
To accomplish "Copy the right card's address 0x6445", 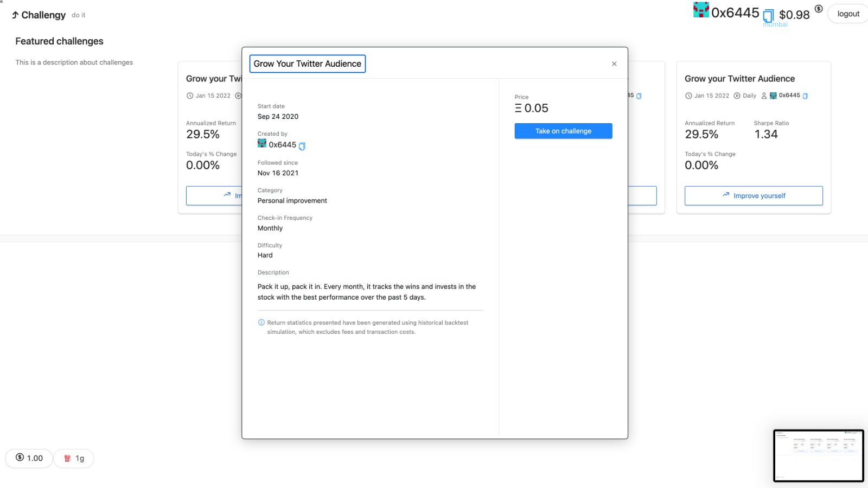I will [x=805, y=96].
